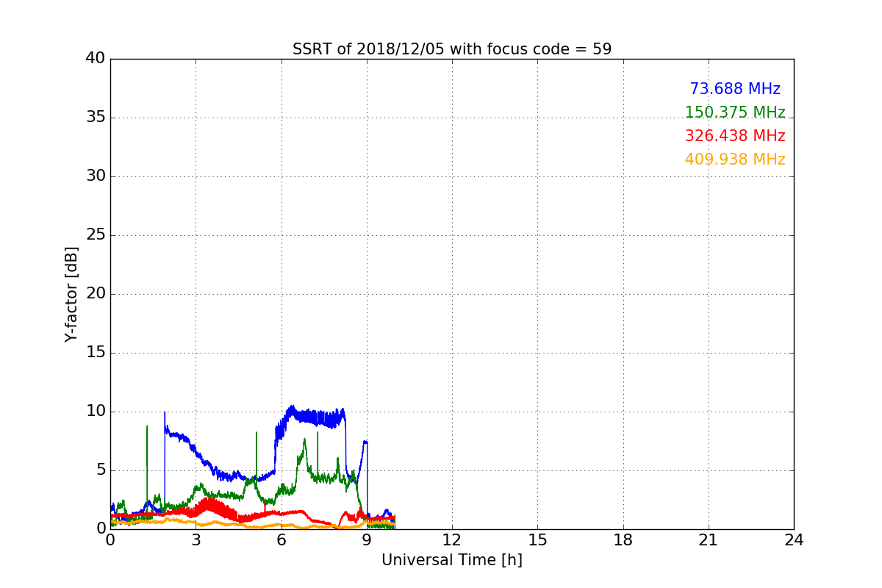Click the plot title "SSRT of 2018/12/05 with focus code = 59"
Screen dimensions: 882x588
(x=452, y=49)
